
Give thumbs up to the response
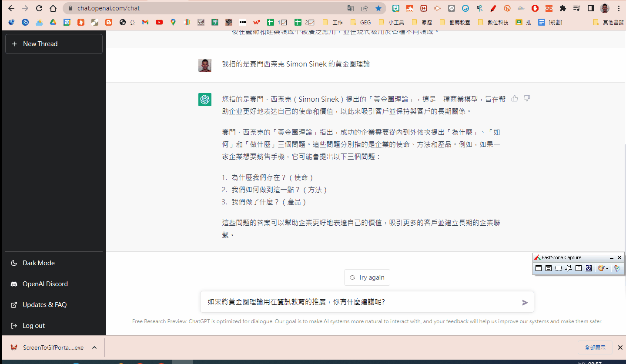click(515, 98)
